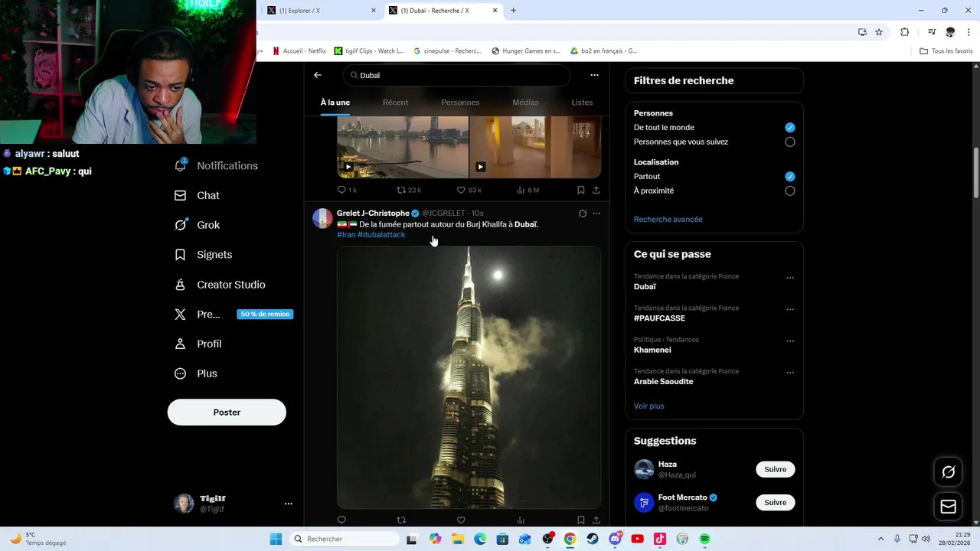The height and width of the screenshot is (551, 980).
Task: Like the Burj Khalifa photo post
Action: 461,520
